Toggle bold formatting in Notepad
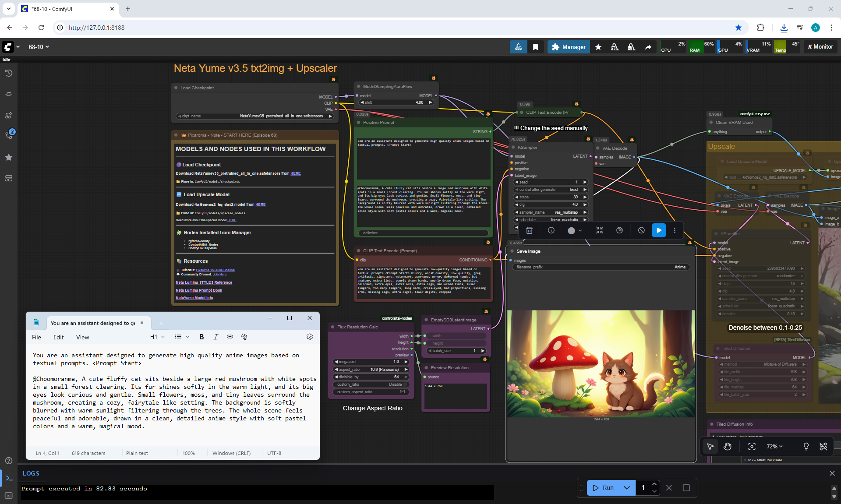Screen dimensions: 841x504 coord(201,337)
